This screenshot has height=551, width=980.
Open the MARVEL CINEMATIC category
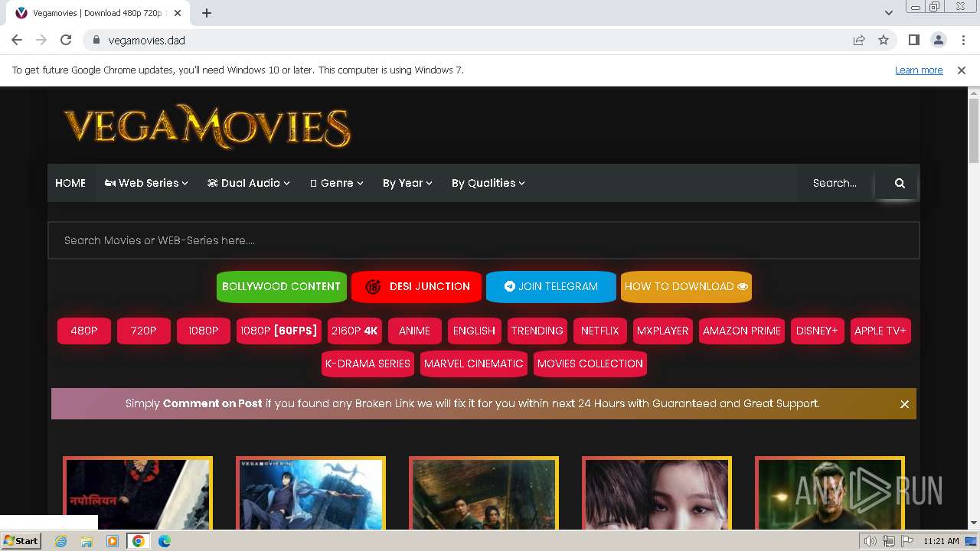coord(474,364)
